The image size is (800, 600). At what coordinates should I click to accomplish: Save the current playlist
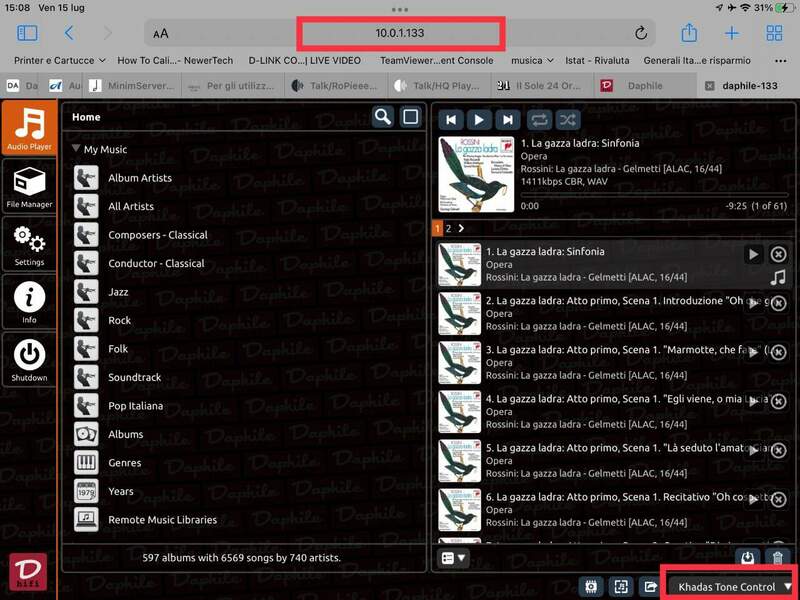(x=746, y=558)
